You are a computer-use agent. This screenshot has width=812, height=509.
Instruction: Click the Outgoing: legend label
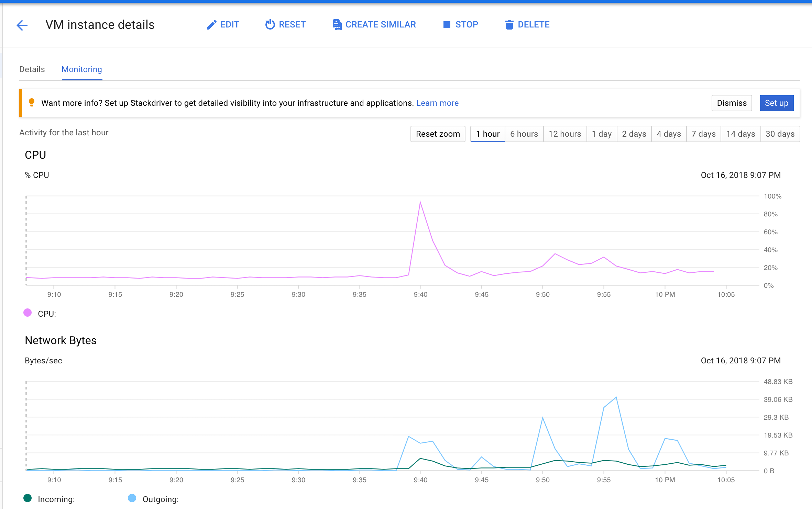[x=161, y=499]
